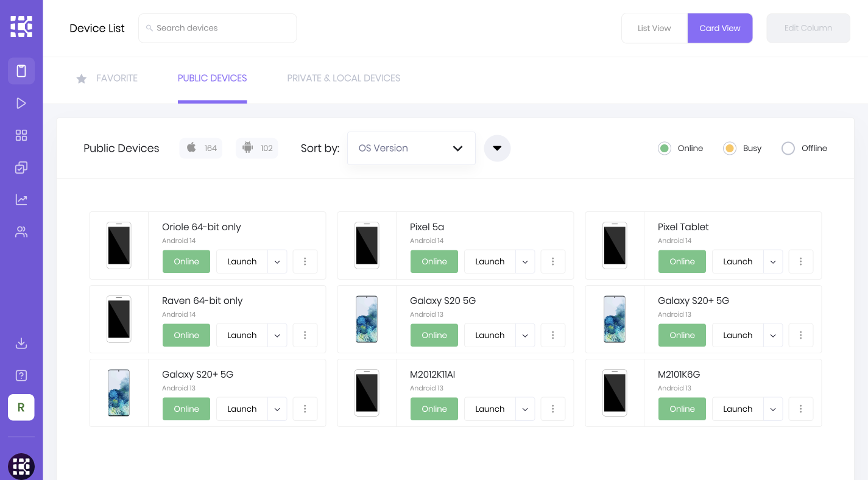Click the favorite star icon
The width and height of the screenshot is (868, 480).
click(82, 79)
